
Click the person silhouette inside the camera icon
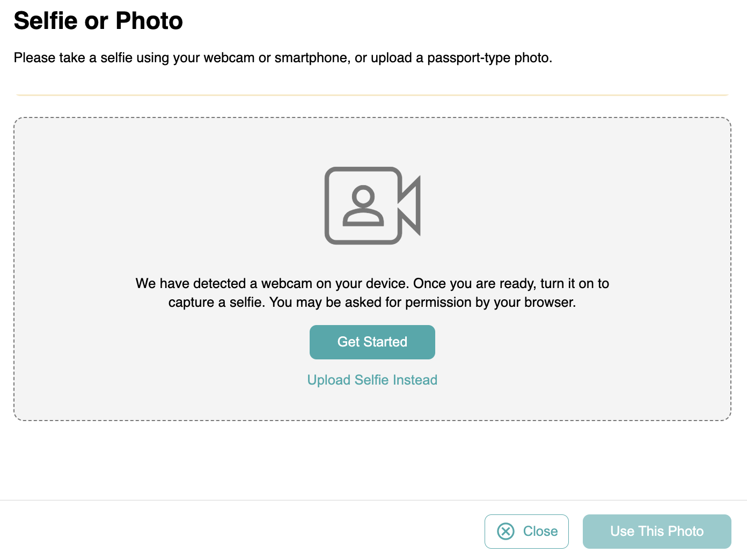click(363, 205)
